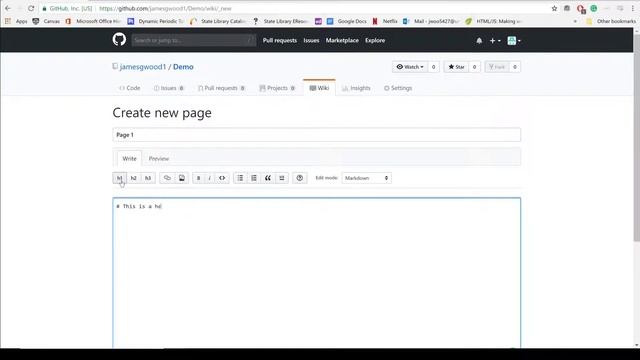Open the Insights tab
This screenshot has width=640, height=360.
tap(356, 88)
